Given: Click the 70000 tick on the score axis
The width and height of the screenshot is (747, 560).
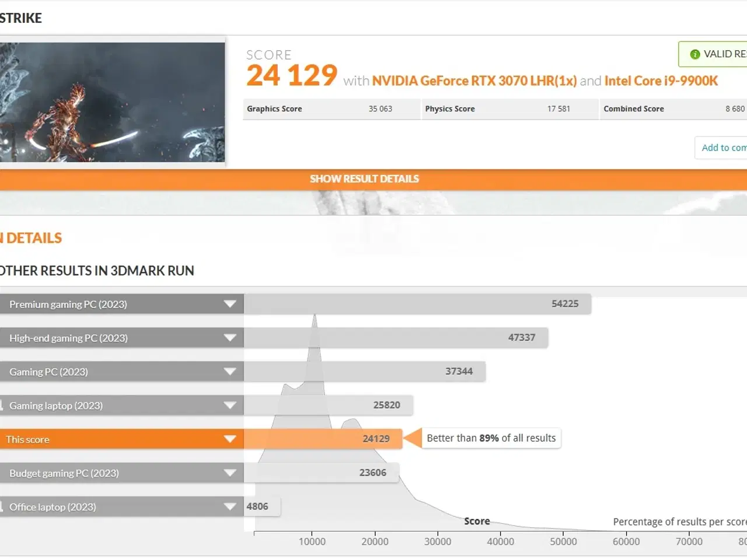Looking at the screenshot, I should [689, 541].
